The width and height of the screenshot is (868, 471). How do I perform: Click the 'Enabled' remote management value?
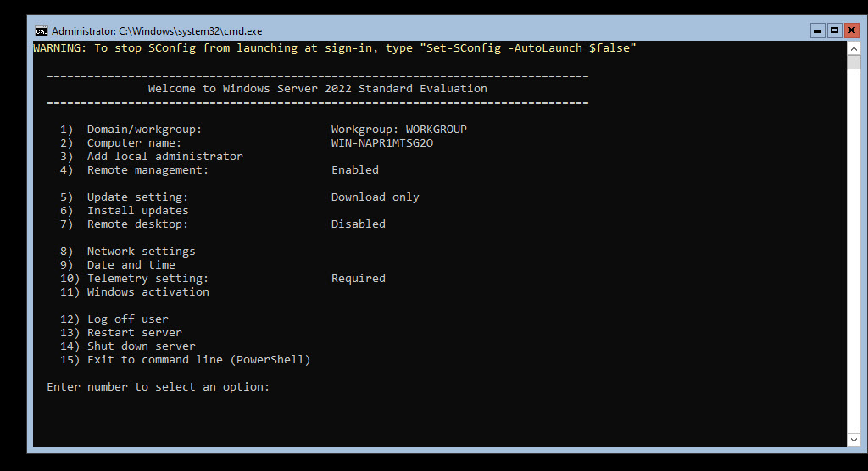point(355,170)
